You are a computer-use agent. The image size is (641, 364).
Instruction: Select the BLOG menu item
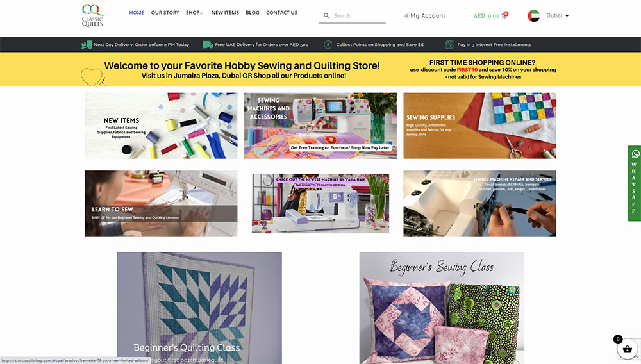pyautogui.click(x=252, y=13)
